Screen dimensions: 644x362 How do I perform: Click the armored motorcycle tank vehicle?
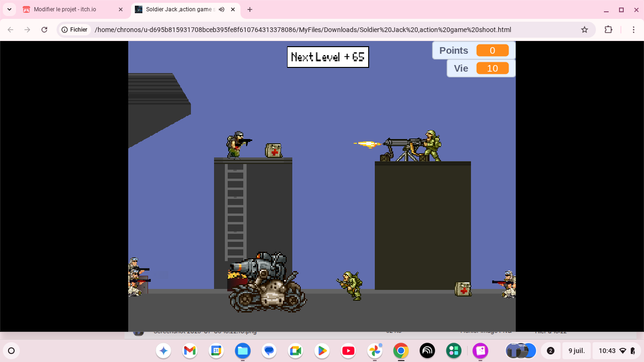(x=266, y=282)
